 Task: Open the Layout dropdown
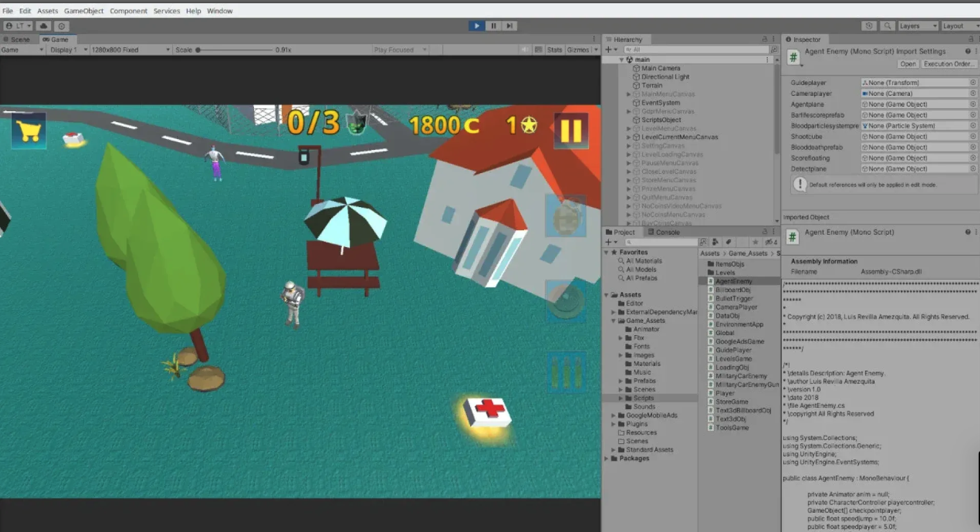point(960,26)
